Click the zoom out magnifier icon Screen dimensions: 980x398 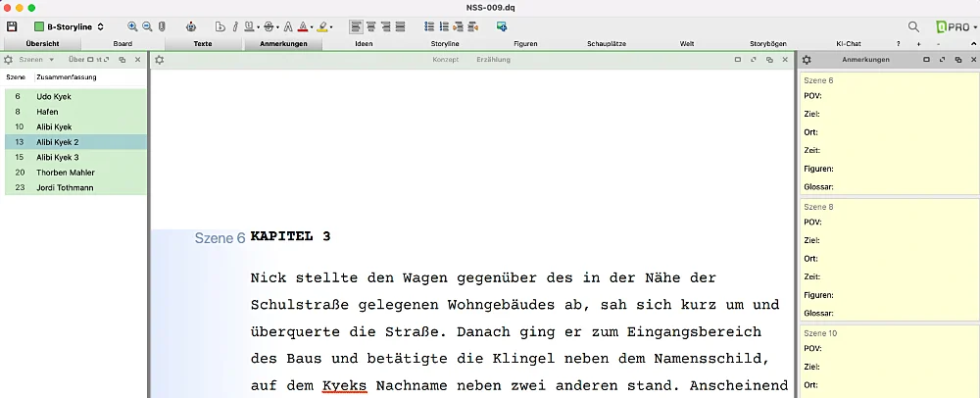[x=148, y=26]
